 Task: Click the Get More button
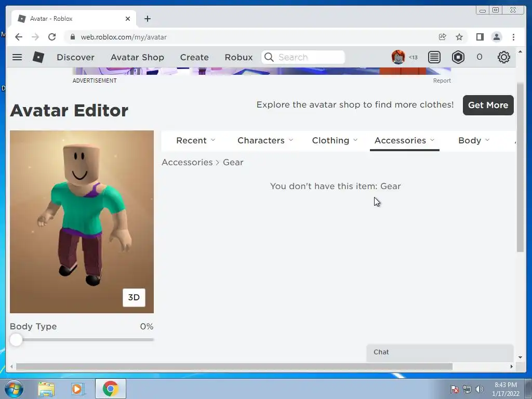488,105
